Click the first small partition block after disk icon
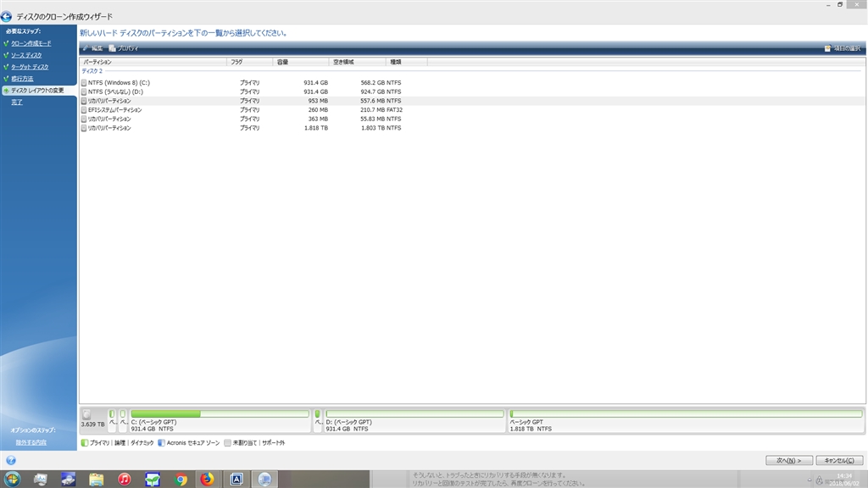Image resolution: width=868 pixels, height=488 pixels. 113,421
